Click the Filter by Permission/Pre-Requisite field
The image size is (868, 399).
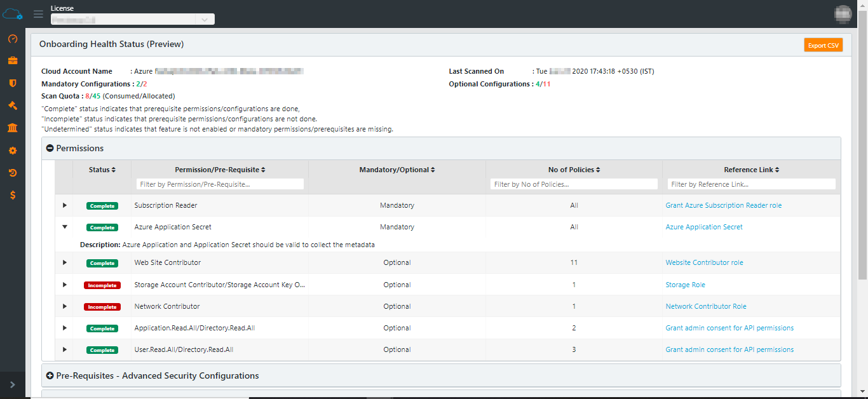coord(219,184)
